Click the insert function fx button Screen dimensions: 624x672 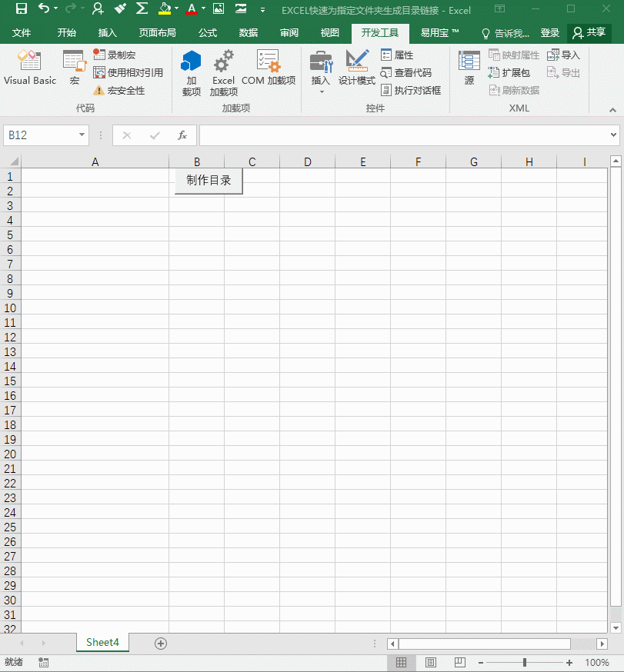(x=182, y=135)
